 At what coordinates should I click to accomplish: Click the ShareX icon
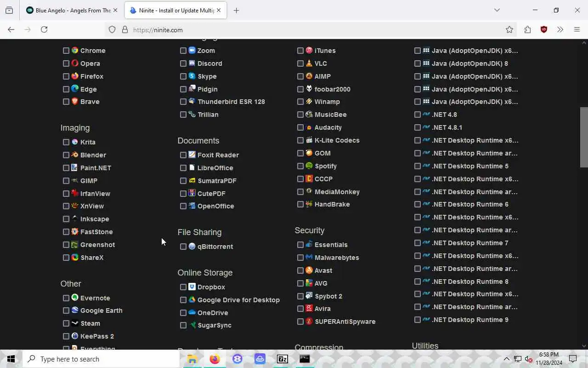(75, 258)
